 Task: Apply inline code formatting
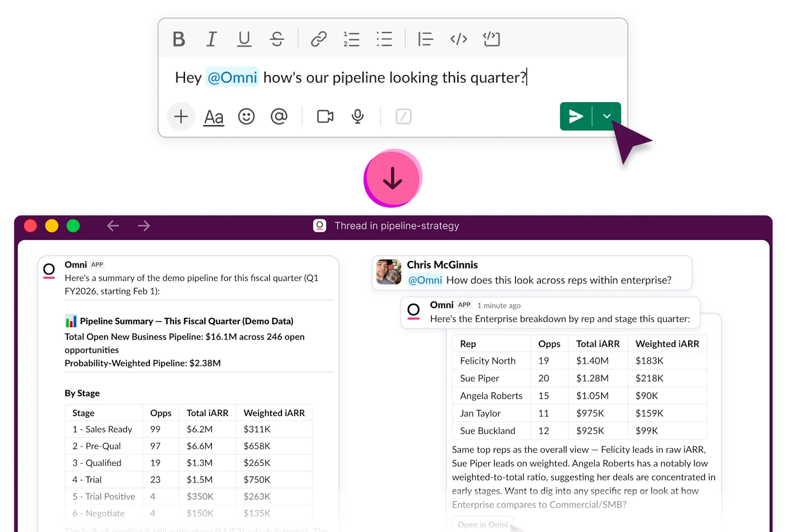coord(458,39)
